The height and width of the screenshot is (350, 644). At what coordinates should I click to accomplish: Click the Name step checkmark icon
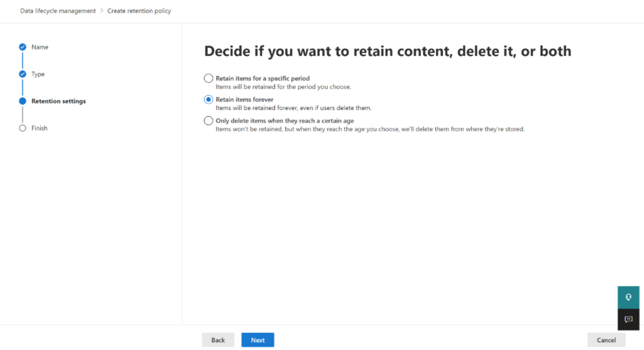pos(23,47)
